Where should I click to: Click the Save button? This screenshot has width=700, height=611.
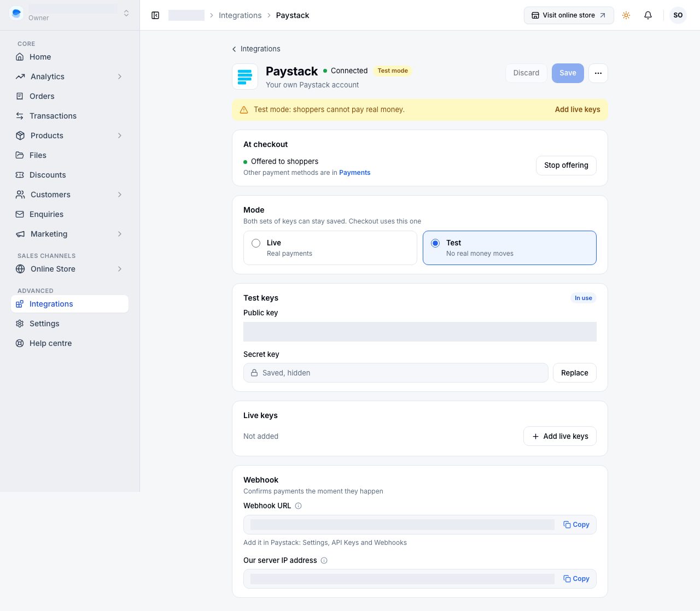[568, 73]
